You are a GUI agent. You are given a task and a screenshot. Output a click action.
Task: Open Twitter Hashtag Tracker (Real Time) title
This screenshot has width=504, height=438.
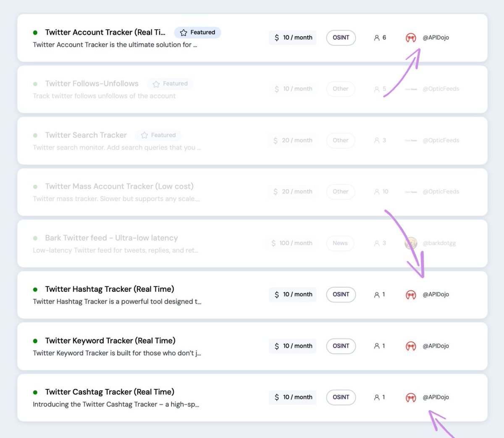point(110,289)
